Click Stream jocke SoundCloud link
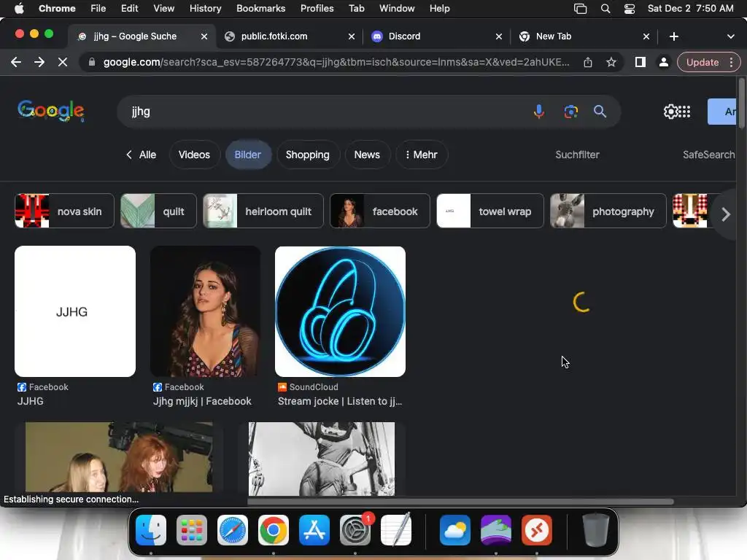The width and height of the screenshot is (747, 560). pyautogui.click(x=340, y=401)
